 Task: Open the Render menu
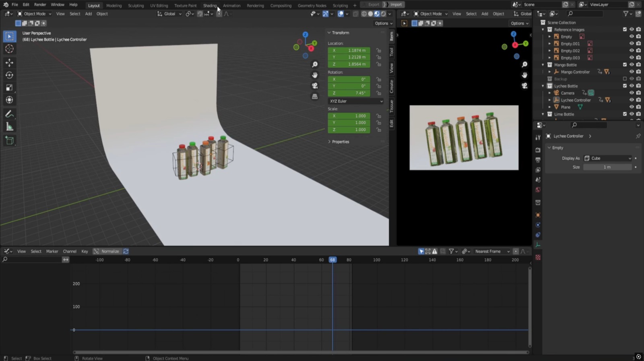point(40,4)
